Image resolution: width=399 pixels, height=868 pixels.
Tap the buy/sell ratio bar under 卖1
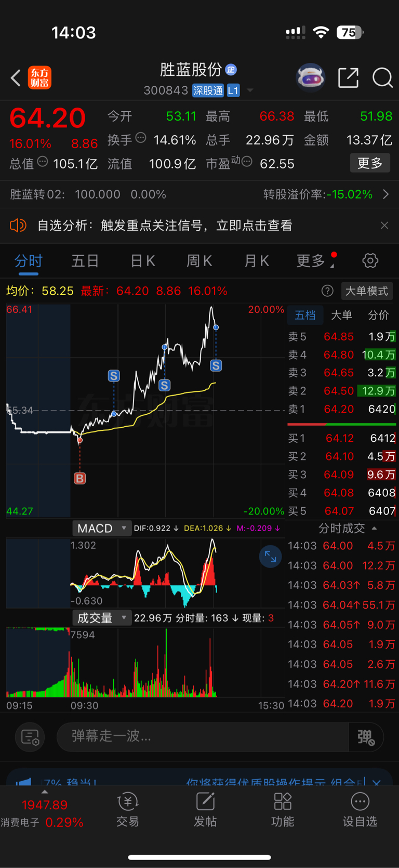pos(342,424)
